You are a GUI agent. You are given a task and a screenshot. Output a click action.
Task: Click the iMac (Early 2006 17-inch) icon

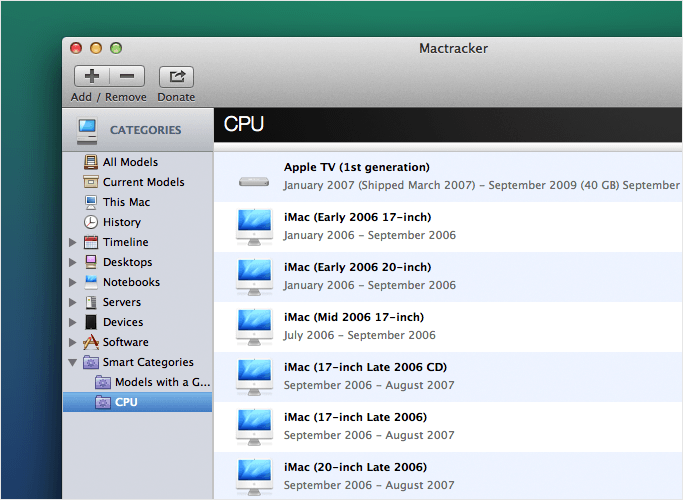tap(254, 227)
